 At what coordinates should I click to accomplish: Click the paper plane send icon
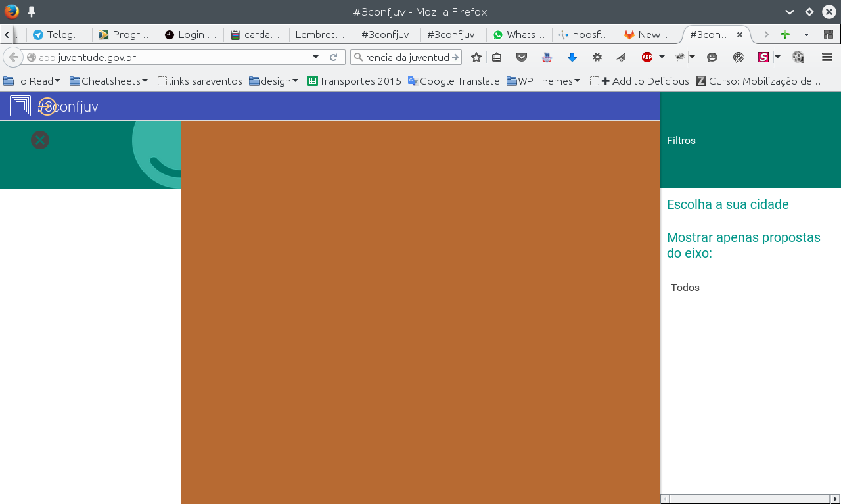pos(622,57)
